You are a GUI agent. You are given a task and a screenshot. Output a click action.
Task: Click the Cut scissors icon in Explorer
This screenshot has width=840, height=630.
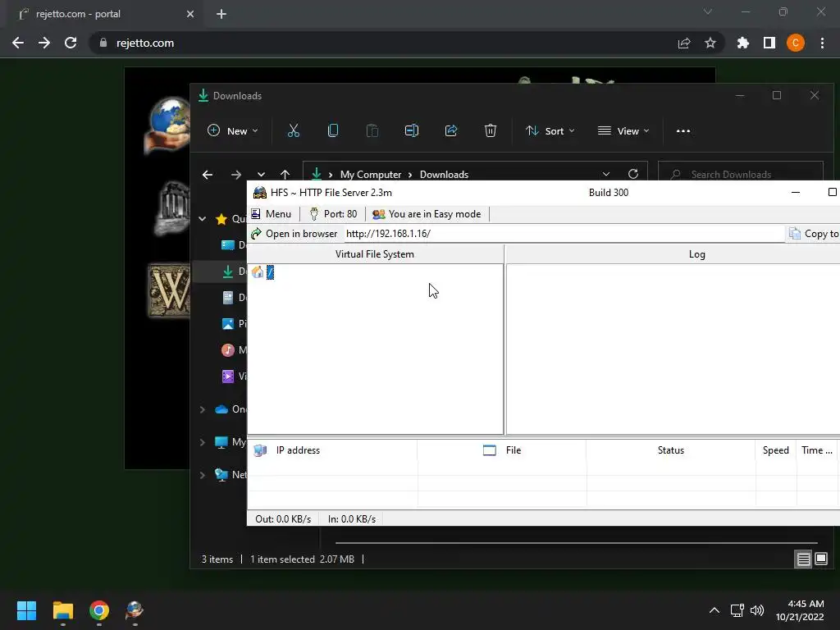pos(294,130)
